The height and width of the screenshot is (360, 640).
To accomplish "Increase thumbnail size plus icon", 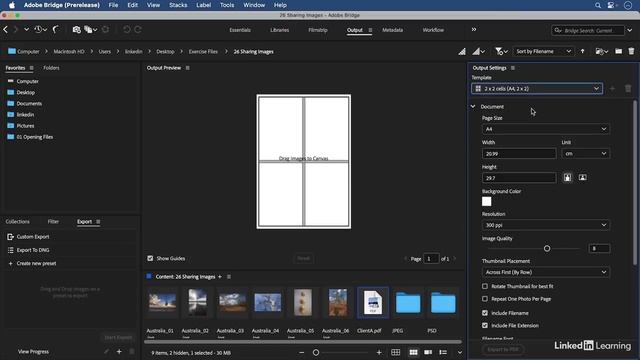I will coord(379,352).
